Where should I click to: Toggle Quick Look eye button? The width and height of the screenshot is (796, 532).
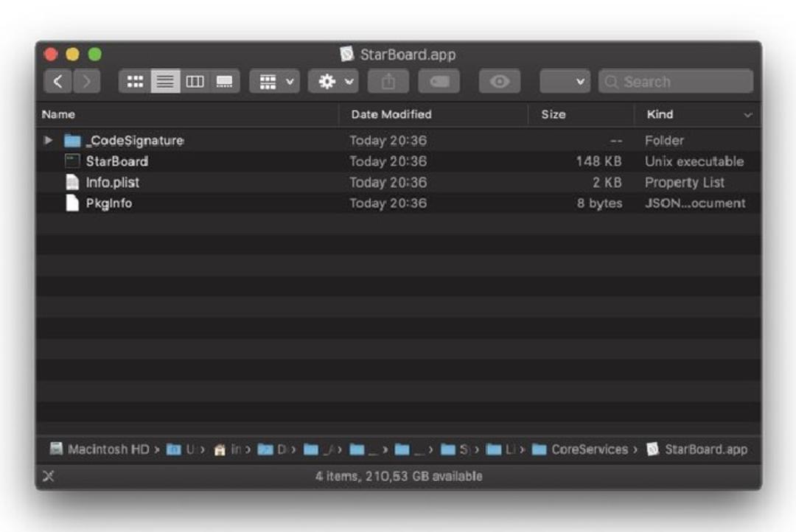tap(500, 82)
